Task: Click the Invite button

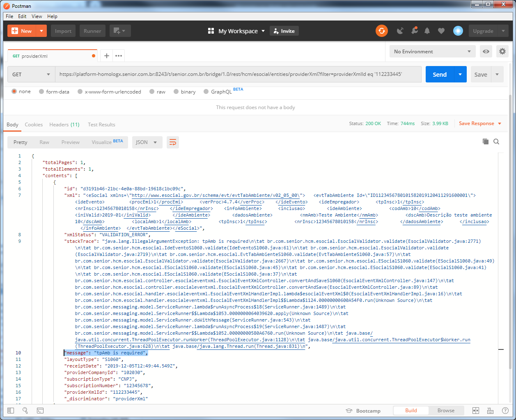Action: click(284, 31)
